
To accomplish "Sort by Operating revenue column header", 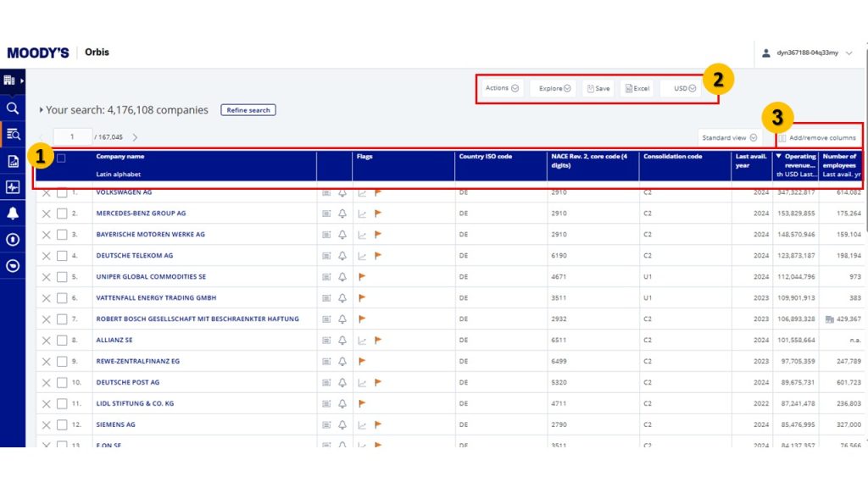I will 795,165.
